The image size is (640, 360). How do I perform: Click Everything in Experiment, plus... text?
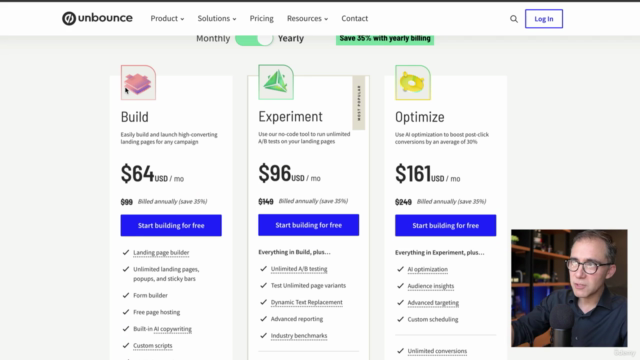pyautogui.click(x=440, y=253)
